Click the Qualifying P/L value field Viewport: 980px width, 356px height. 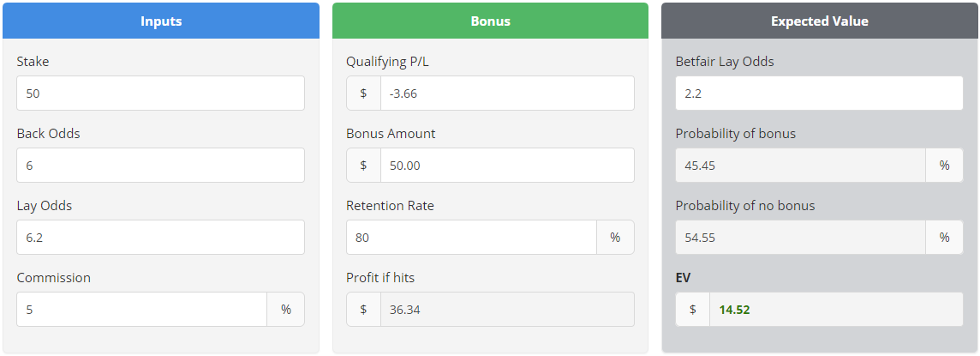[x=507, y=94]
